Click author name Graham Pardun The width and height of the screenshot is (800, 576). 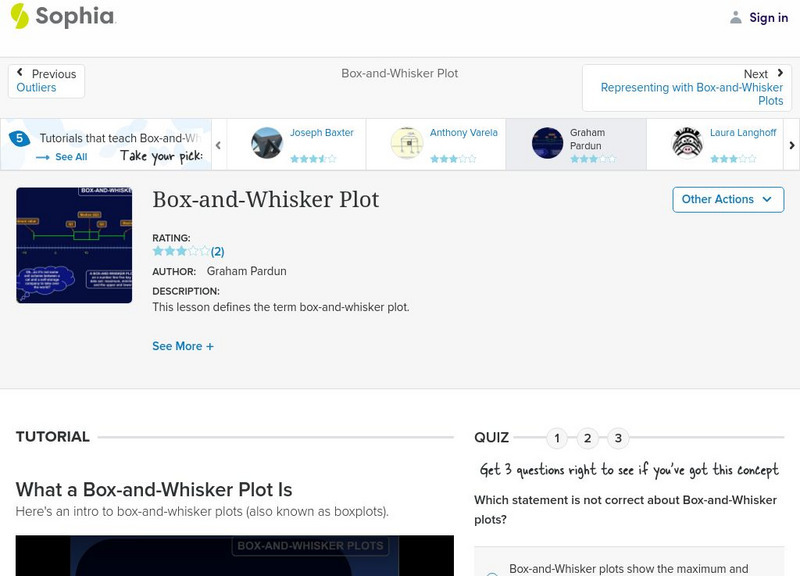pyautogui.click(x=246, y=271)
